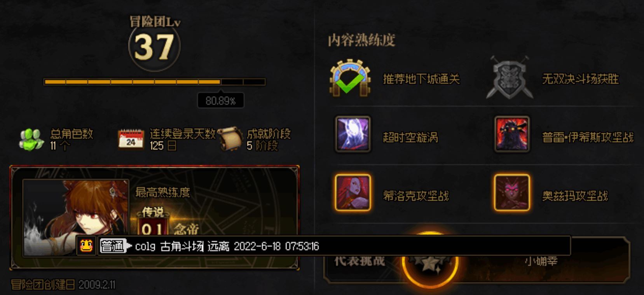Click the adventure team level 37 badge
This screenshot has height=295, width=644.
(154, 47)
